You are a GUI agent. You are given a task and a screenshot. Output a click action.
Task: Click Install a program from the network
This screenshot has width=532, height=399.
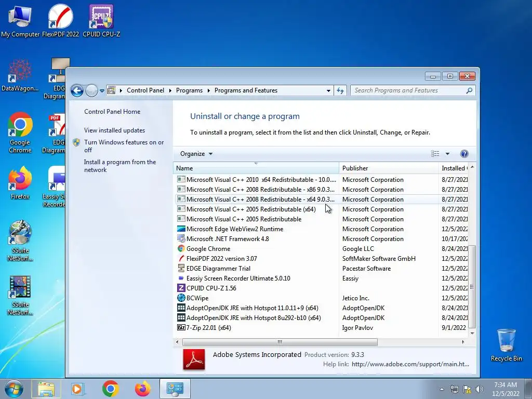tap(120, 166)
